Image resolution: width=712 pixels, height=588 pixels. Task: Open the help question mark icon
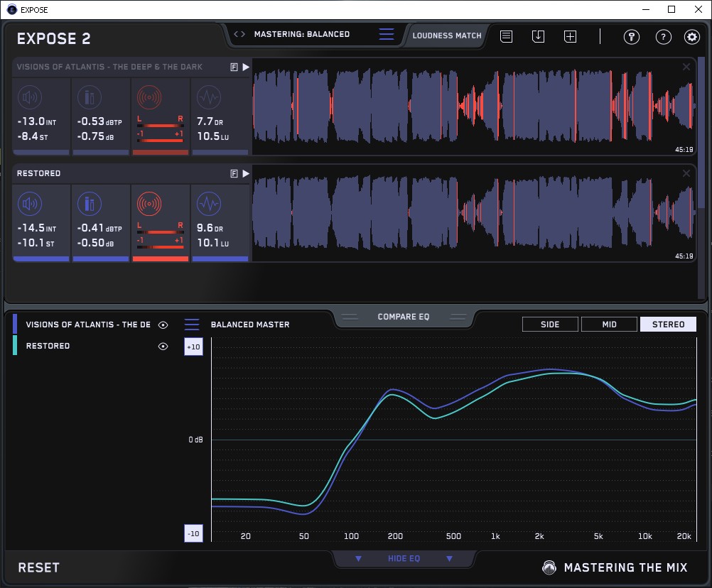(664, 37)
